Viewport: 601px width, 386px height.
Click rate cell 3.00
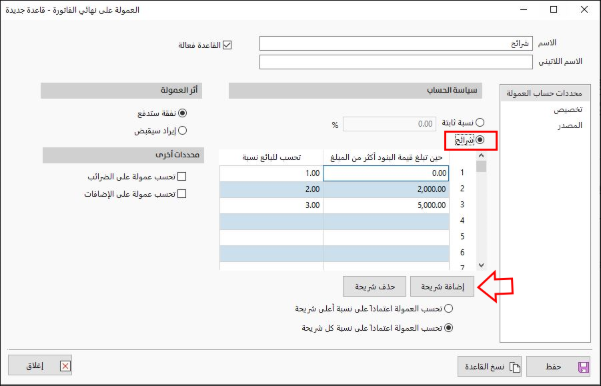pos(271,205)
